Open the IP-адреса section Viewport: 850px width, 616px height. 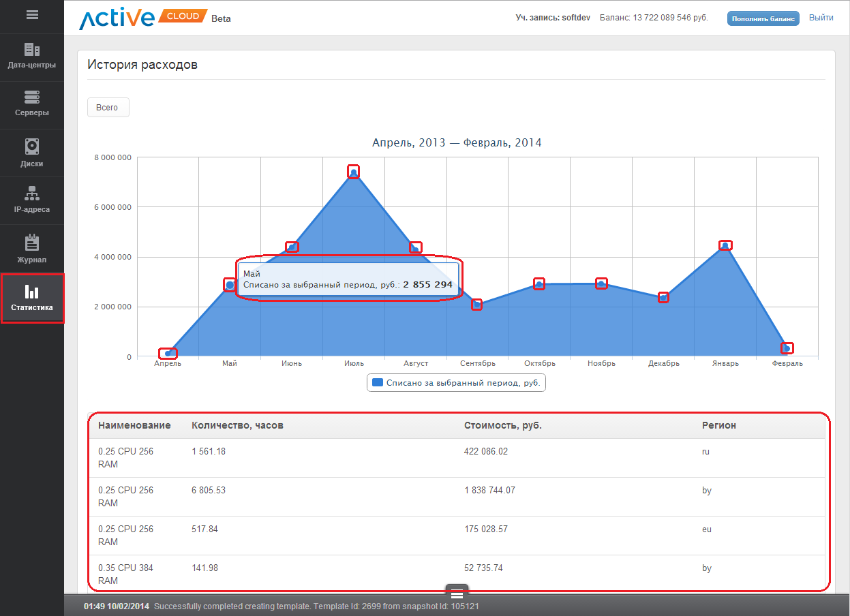pyautogui.click(x=32, y=200)
